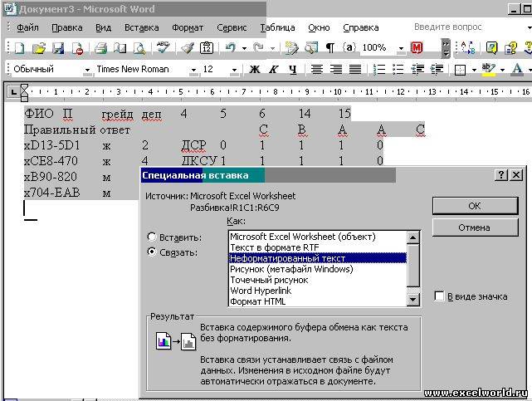
Task: Align text right icon
Action: click(x=336, y=69)
